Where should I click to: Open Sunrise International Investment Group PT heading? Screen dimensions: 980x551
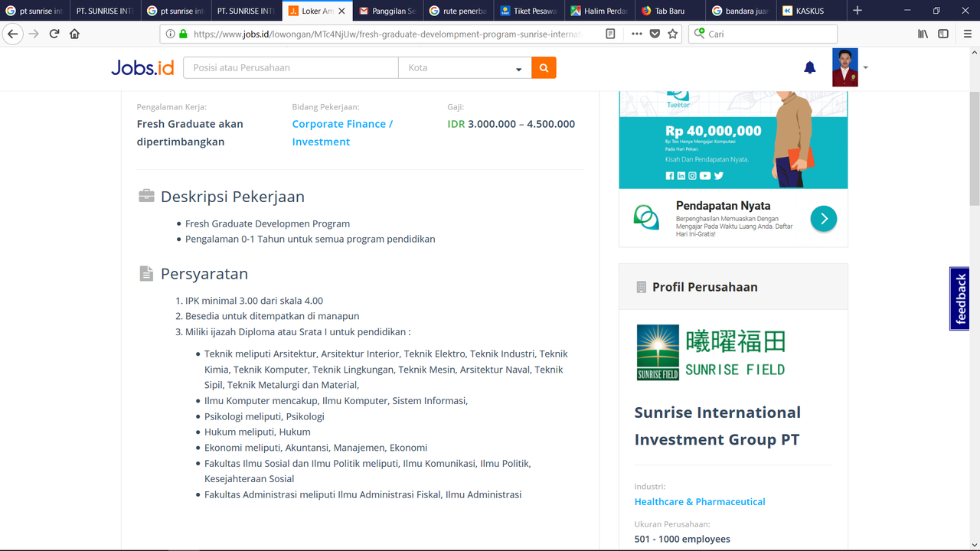(717, 425)
